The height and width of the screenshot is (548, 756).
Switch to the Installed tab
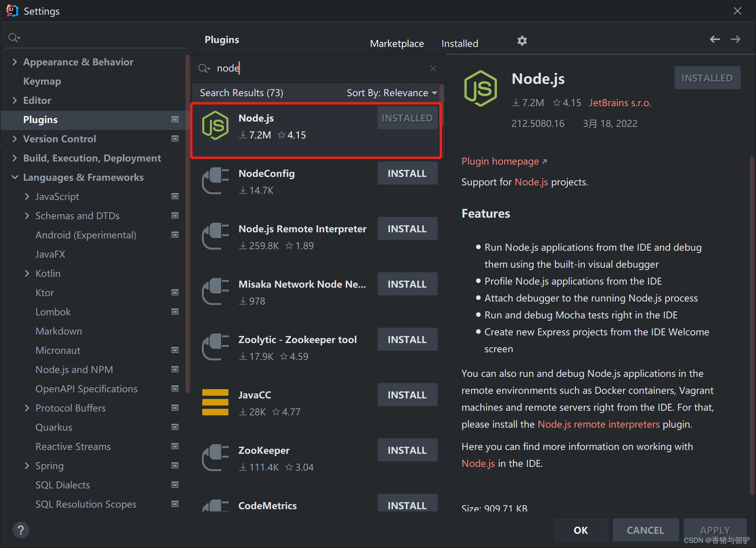(x=460, y=44)
